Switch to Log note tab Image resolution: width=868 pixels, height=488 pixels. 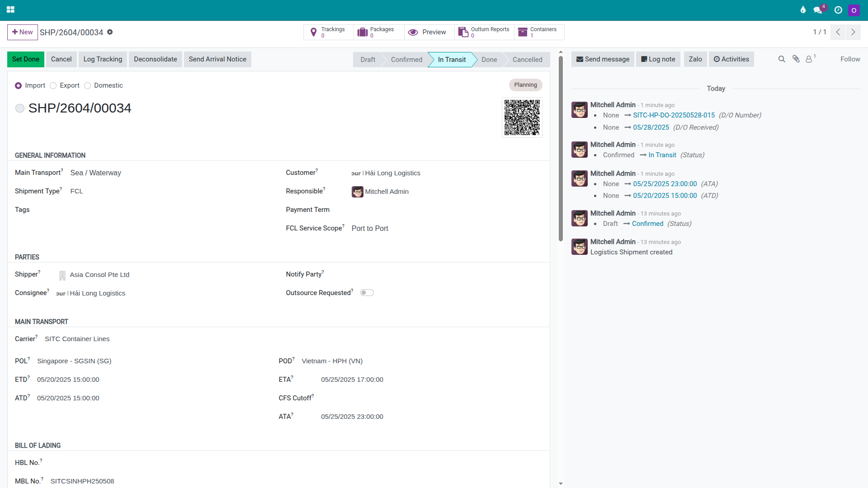[x=658, y=59]
